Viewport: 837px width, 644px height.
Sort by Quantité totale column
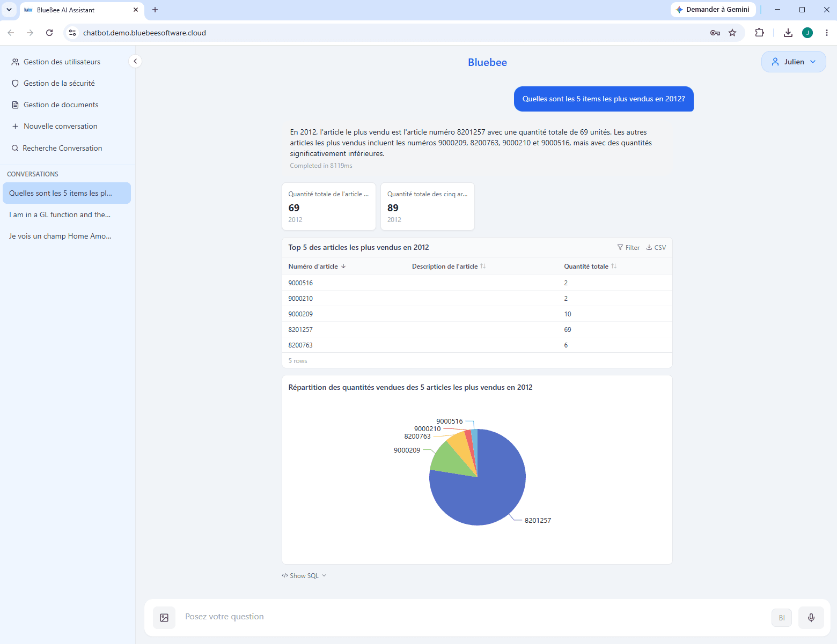click(590, 267)
